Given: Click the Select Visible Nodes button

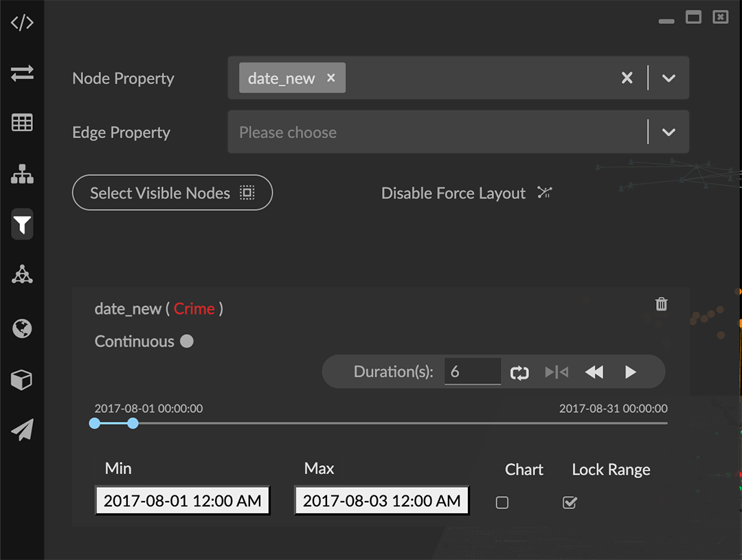Looking at the screenshot, I should [172, 192].
